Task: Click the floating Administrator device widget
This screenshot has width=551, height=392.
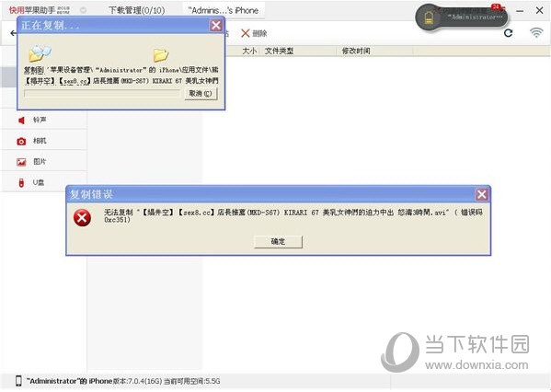Action: (x=461, y=17)
